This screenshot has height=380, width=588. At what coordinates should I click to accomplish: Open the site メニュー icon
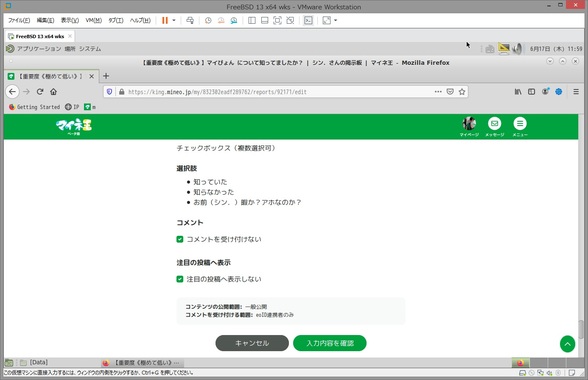pyautogui.click(x=520, y=127)
